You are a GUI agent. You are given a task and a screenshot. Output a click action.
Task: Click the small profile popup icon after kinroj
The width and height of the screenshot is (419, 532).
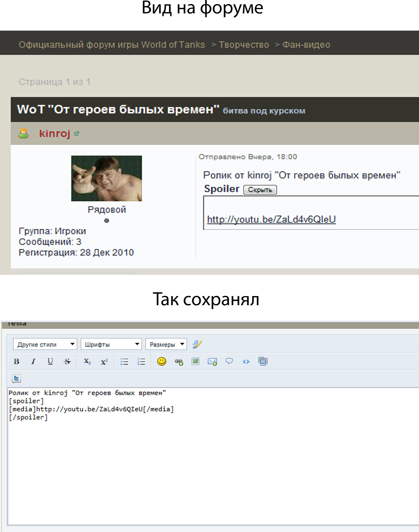(x=77, y=134)
